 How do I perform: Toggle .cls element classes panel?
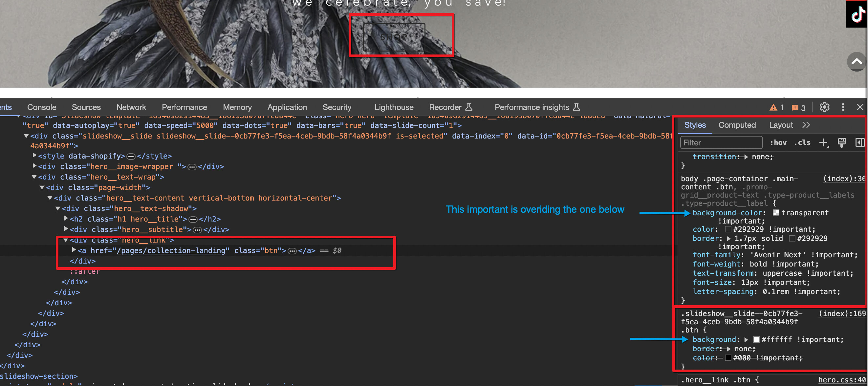point(802,142)
